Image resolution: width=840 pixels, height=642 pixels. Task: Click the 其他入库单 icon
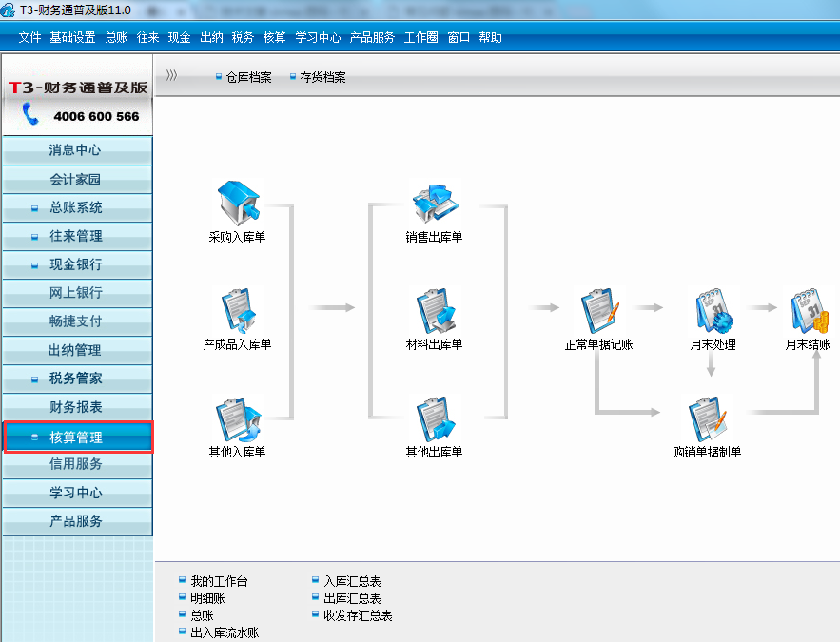(237, 419)
